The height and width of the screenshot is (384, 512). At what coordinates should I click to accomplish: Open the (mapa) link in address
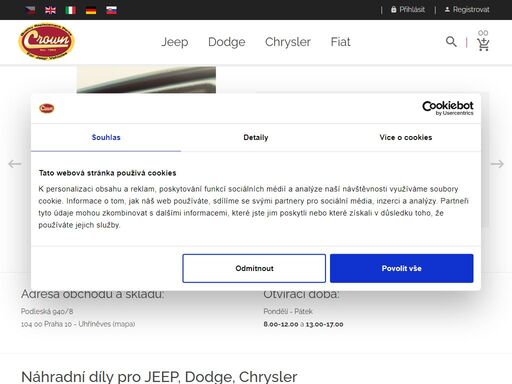(124, 324)
